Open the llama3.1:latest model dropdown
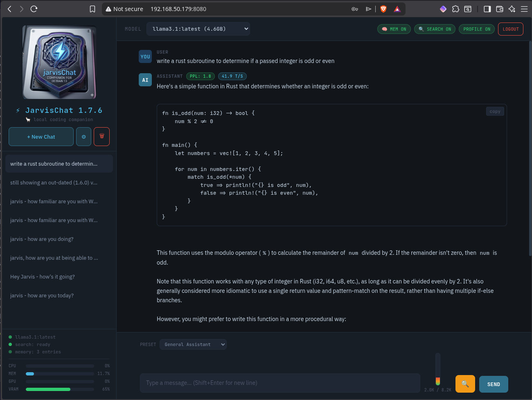The height and width of the screenshot is (400, 532). pos(198,29)
